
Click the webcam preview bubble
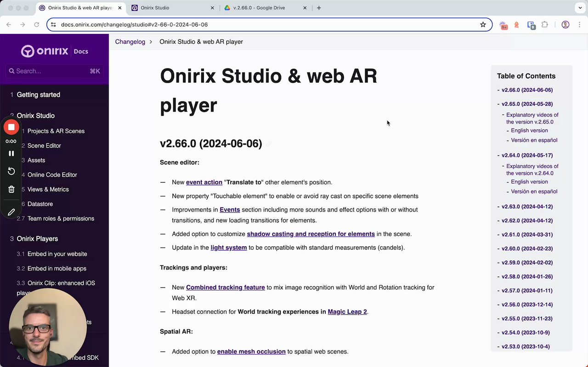click(48, 327)
